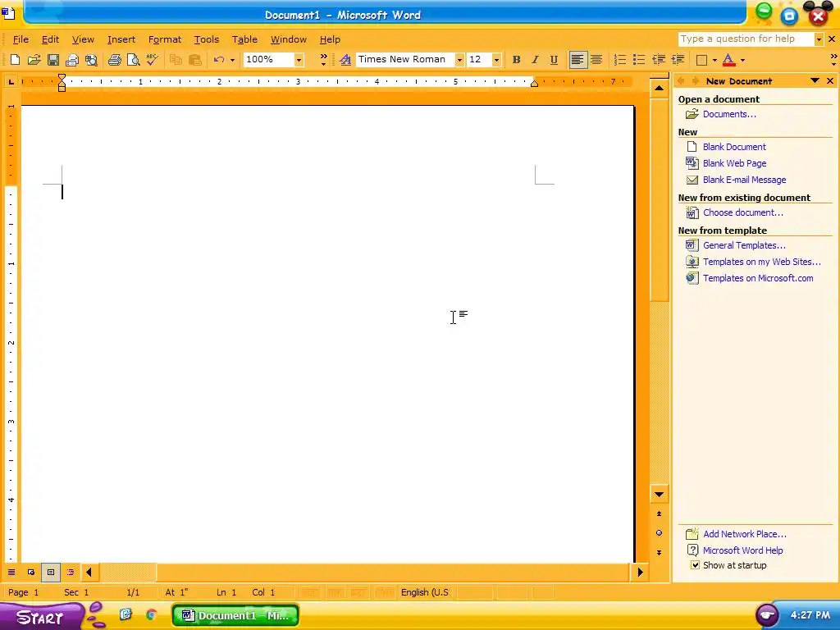Open the Format menu
Viewport: 840px width, 630px height.
point(164,39)
